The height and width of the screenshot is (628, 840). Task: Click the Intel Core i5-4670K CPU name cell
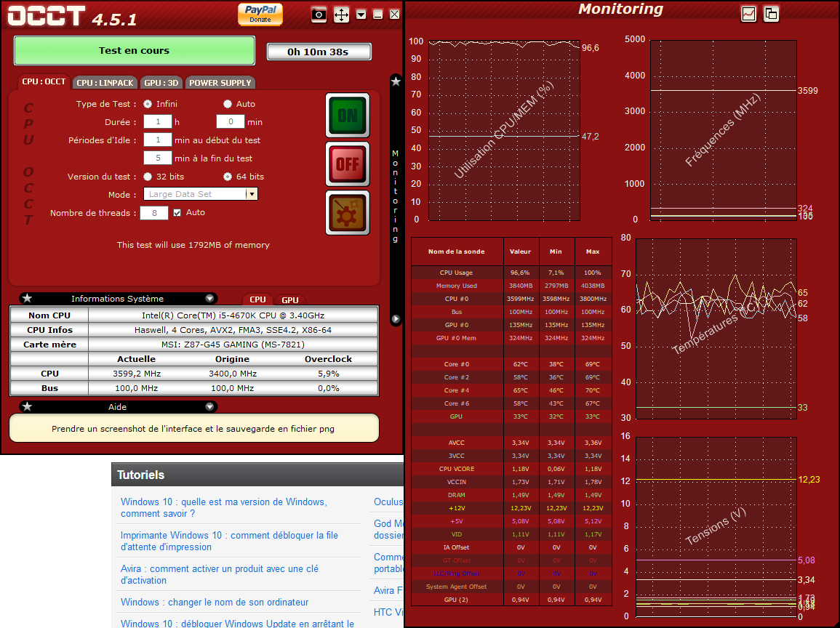tap(233, 315)
